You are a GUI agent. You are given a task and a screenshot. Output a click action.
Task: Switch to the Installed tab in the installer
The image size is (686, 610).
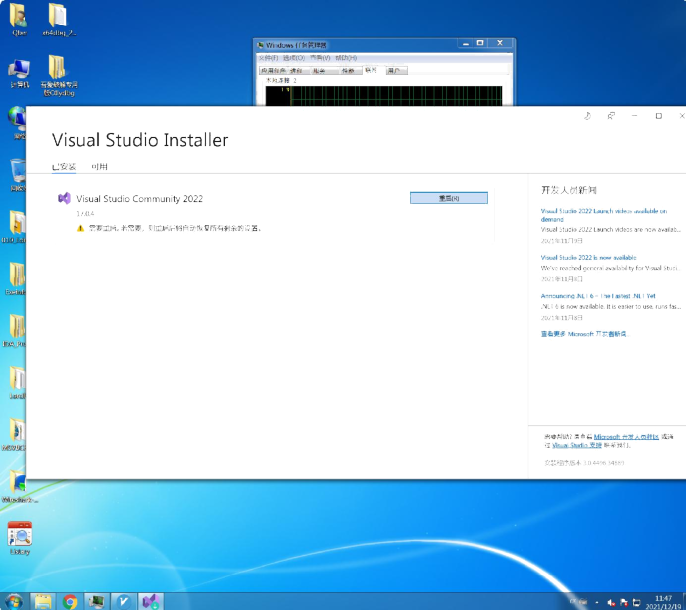(64, 167)
